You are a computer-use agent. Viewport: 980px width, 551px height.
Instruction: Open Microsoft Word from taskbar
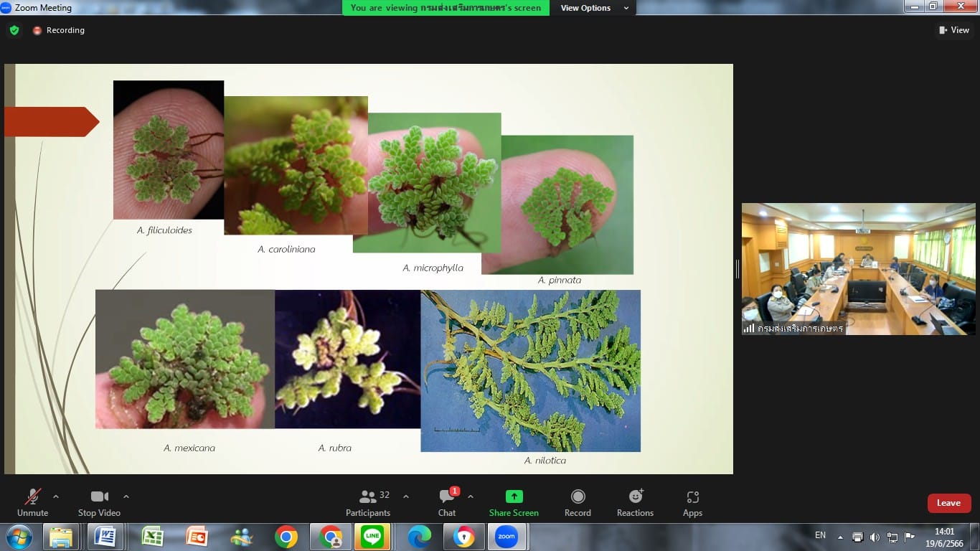point(105,537)
